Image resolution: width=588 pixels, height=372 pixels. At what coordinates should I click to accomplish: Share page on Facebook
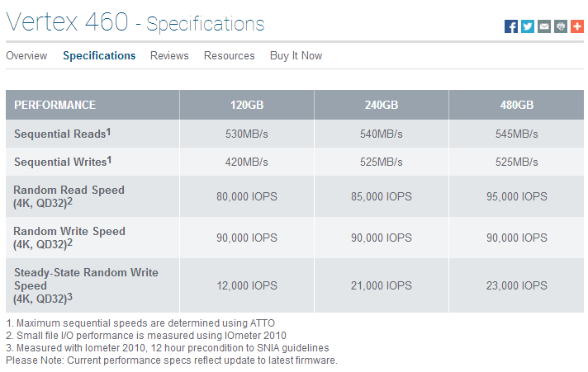511,26
